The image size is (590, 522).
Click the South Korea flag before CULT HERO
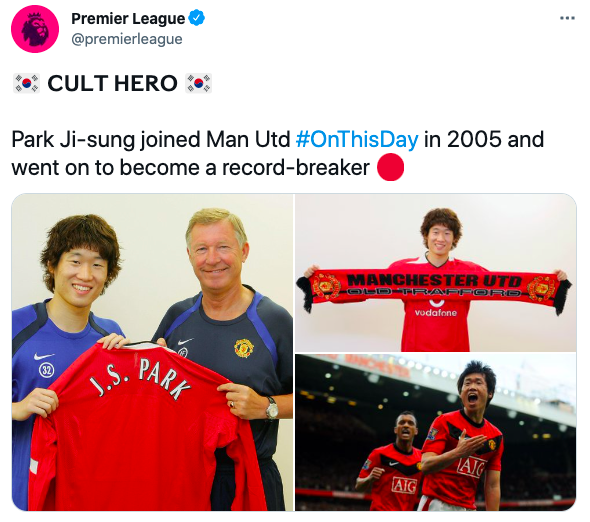point(26,83)
